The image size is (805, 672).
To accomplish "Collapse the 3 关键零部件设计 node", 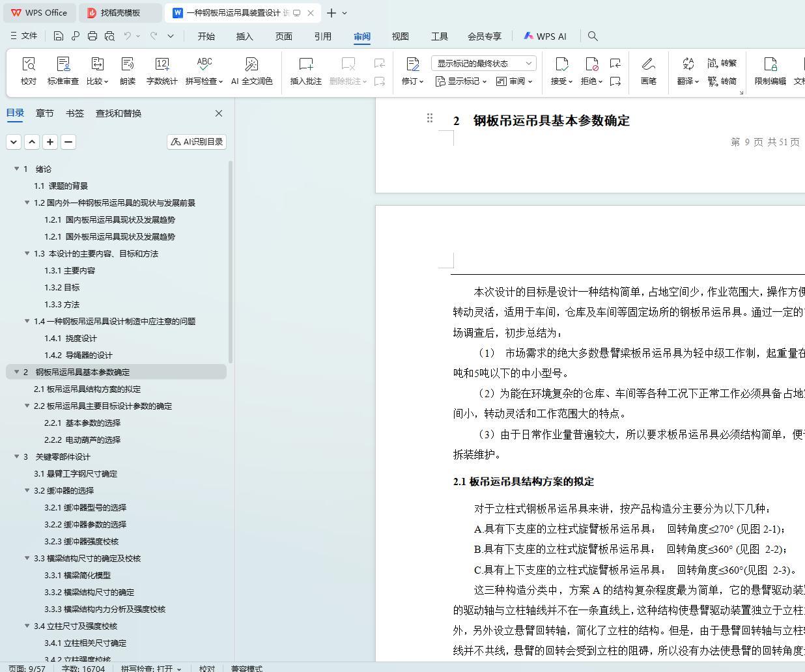I will coord(17,456).
